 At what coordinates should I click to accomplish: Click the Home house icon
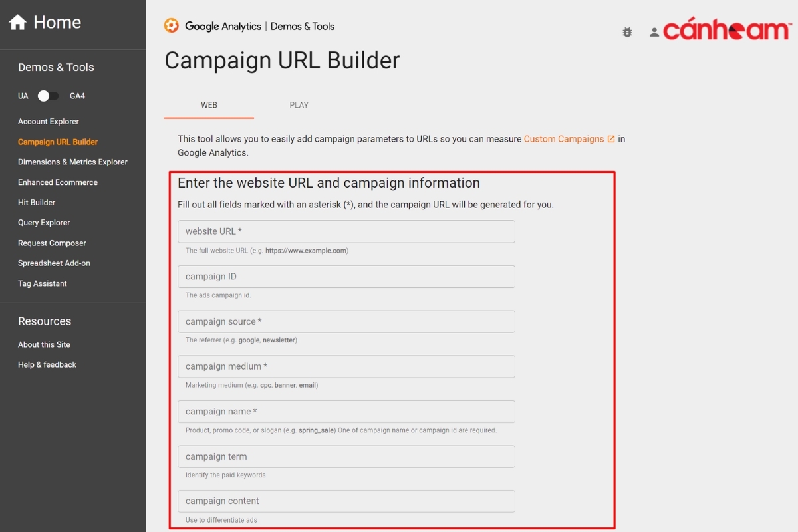[x=17, y=23]
